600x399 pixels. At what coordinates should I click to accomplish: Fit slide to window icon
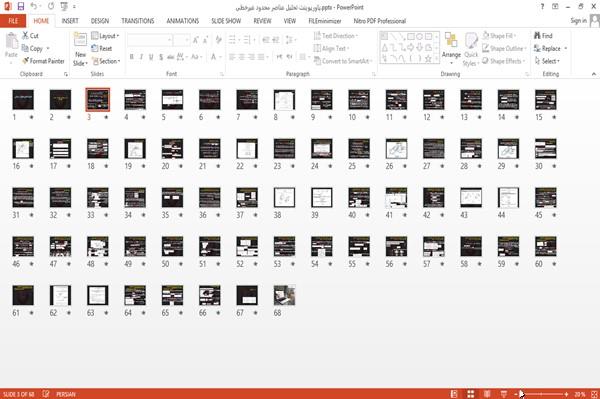[594, 394]
